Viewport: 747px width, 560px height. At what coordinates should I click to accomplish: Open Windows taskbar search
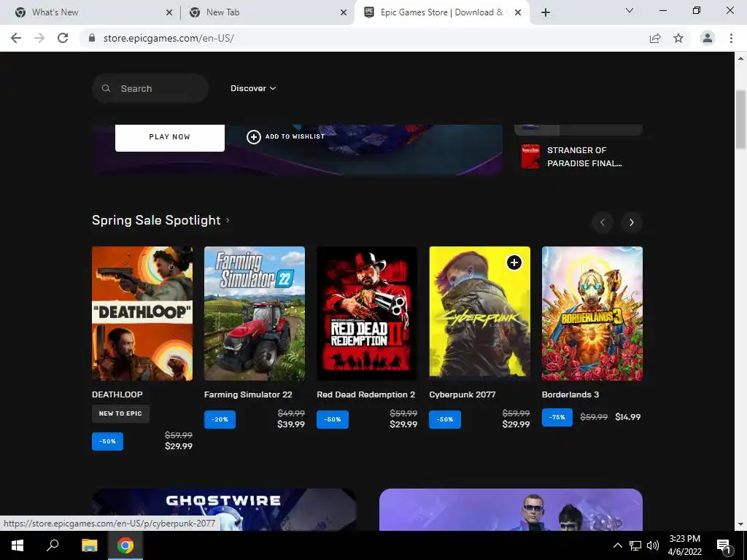point(53,545)
